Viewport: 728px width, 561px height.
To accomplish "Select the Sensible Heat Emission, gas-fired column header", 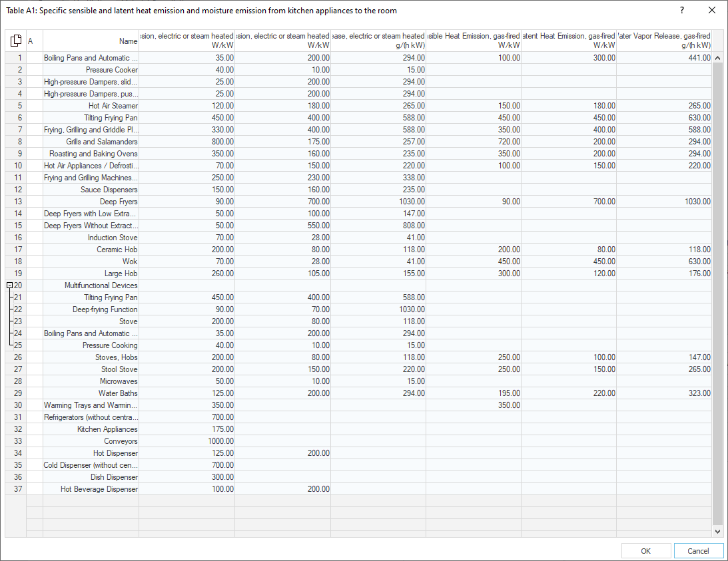I will coord(474,41).
